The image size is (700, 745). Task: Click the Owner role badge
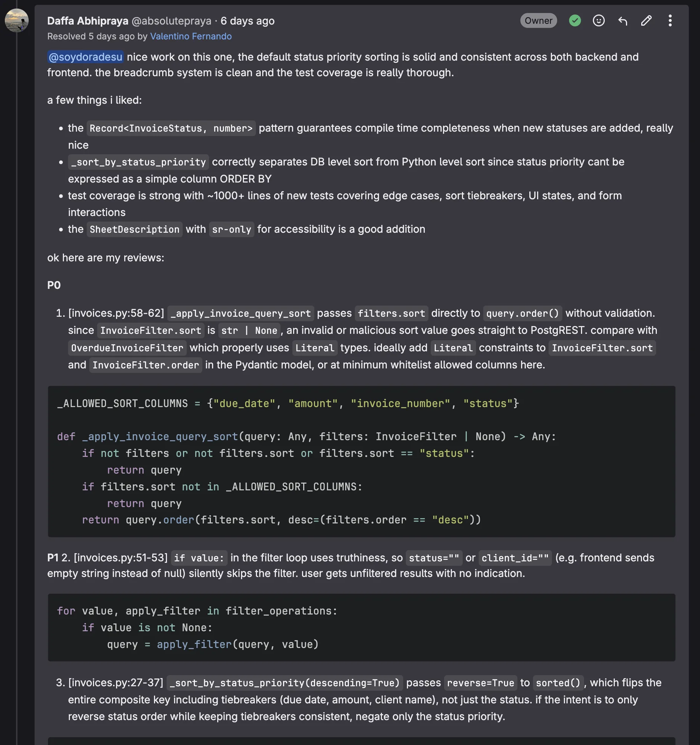(538, 20)
